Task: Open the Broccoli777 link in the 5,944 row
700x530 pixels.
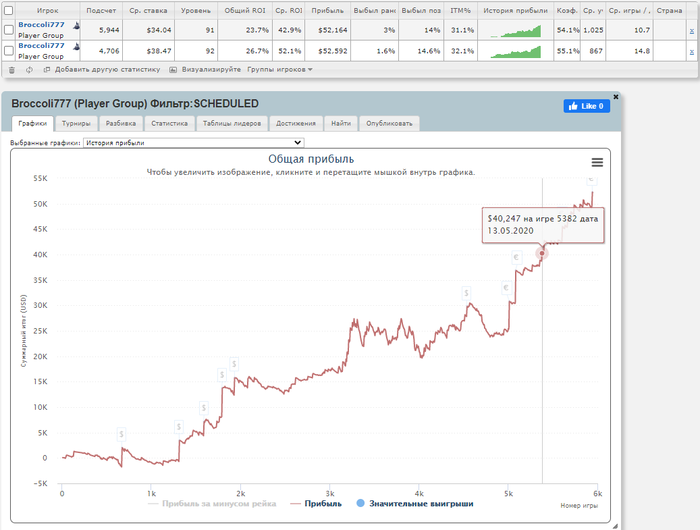Action: [x=41, y=25]
